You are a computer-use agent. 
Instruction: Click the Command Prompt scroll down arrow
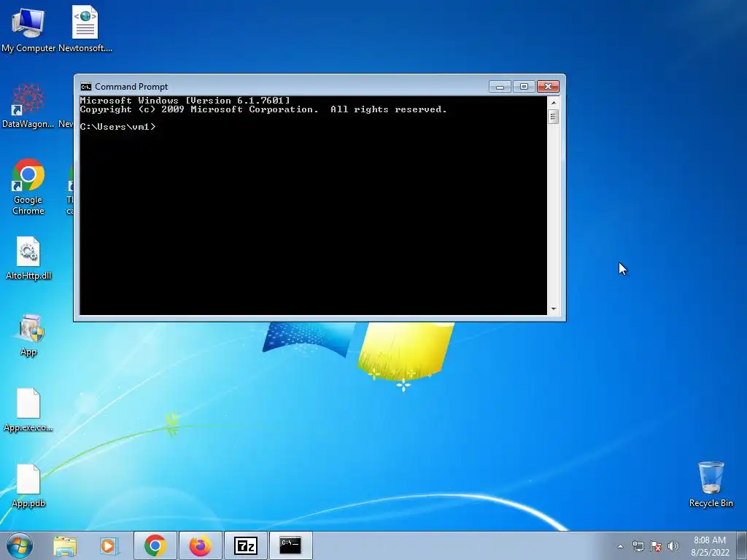tap(553, 309)
